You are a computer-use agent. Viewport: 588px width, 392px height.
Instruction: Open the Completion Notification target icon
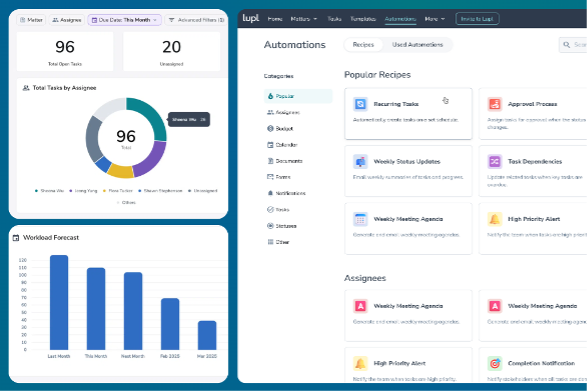pyautogui.click(x=495, y=363)
